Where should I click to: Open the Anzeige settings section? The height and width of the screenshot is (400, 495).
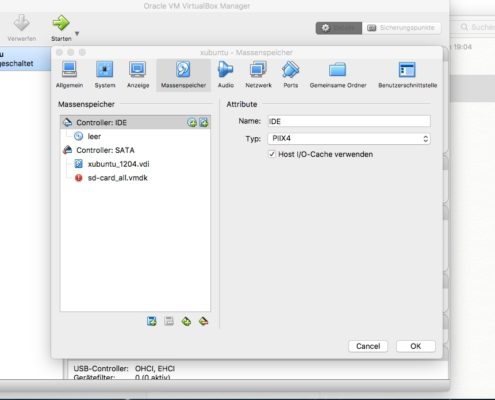(138, 75)
